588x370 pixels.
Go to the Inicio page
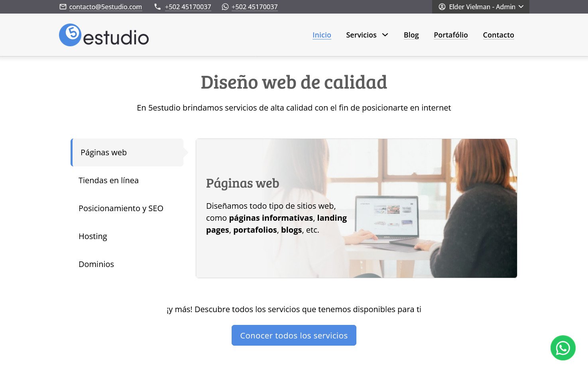tap(322, 35)
